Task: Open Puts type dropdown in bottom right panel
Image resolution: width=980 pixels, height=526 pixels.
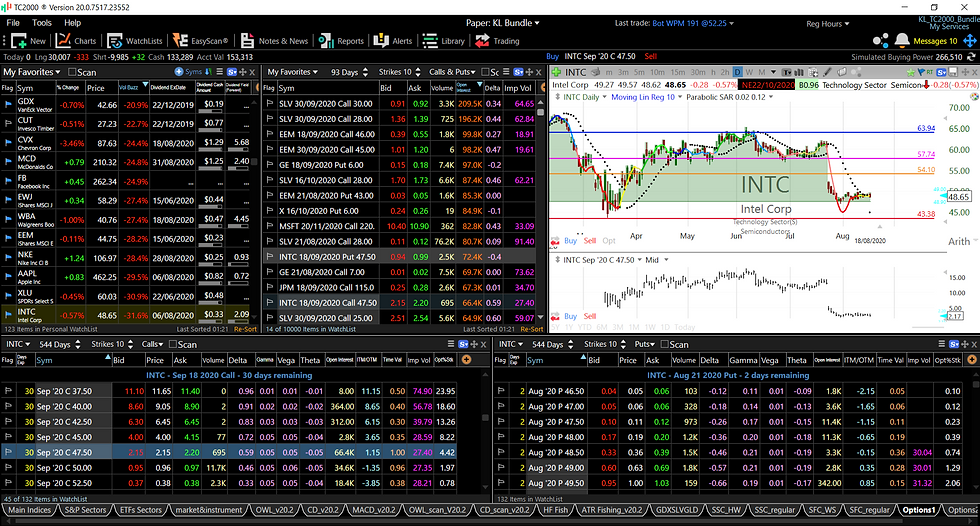Action: (644, 344)
